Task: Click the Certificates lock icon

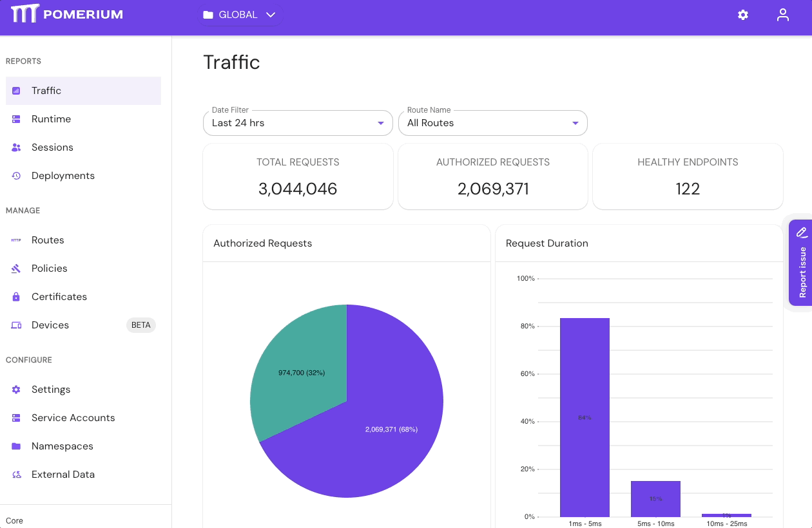Action: (17, 297)
